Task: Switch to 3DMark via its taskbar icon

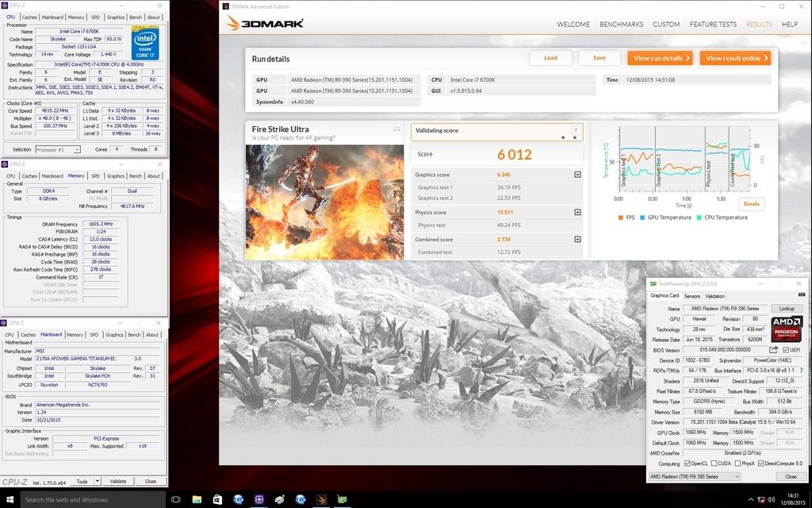Action: [x=321, y=500]
